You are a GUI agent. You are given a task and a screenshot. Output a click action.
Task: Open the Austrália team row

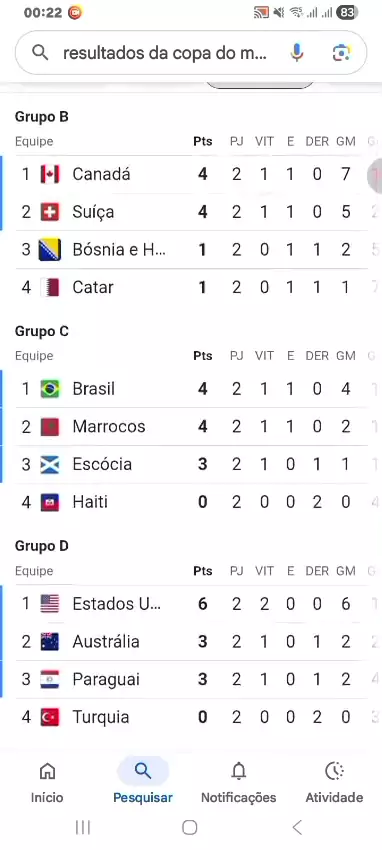(191, 642)
